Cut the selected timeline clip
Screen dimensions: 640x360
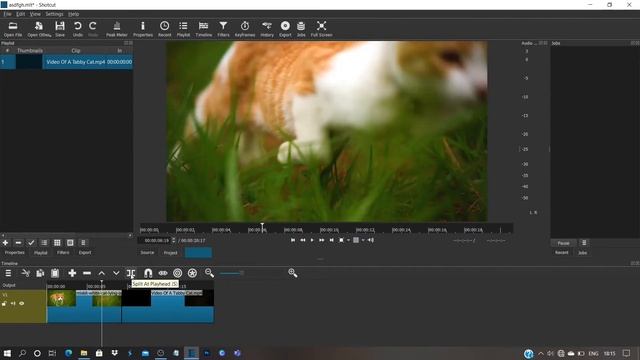point(25,273)
